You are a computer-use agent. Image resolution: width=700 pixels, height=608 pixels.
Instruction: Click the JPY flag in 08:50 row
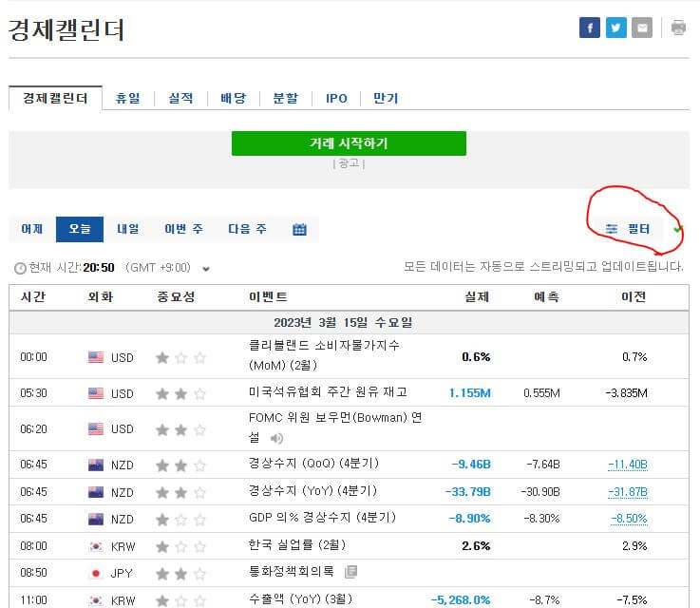(96, 574)
